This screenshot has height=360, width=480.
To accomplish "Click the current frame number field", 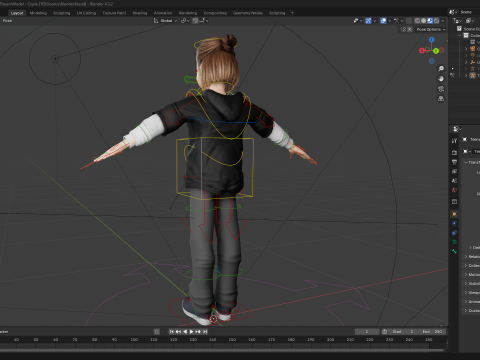I will coord(367,332).
